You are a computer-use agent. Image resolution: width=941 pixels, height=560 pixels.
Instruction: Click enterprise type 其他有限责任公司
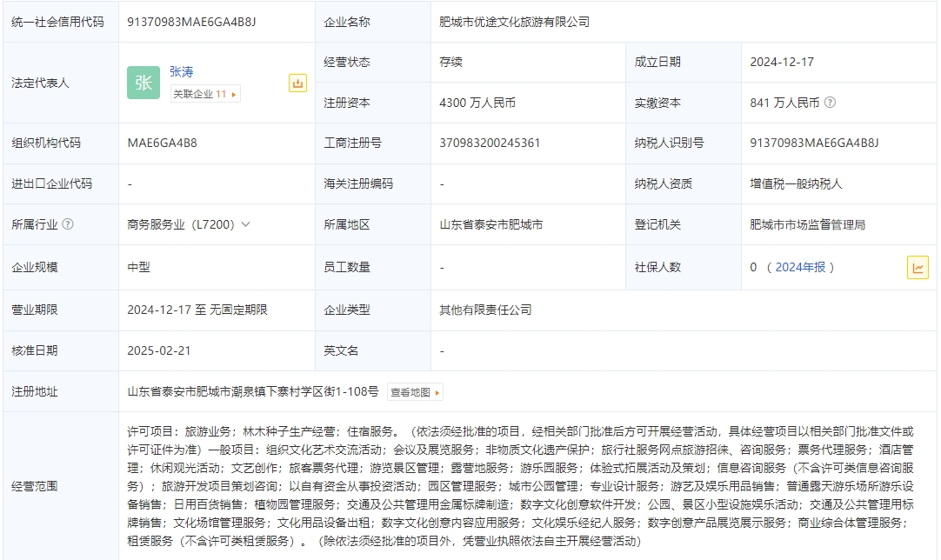pos(485,310)
